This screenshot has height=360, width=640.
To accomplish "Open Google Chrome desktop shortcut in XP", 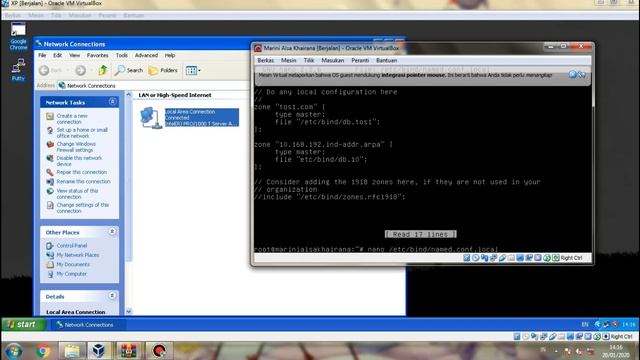I will coord(18,36).
